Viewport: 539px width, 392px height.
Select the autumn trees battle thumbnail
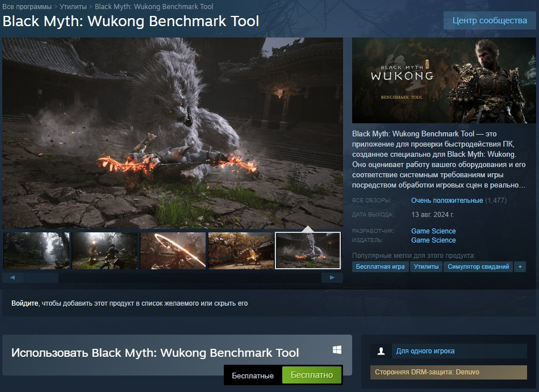tap(241, 251)
